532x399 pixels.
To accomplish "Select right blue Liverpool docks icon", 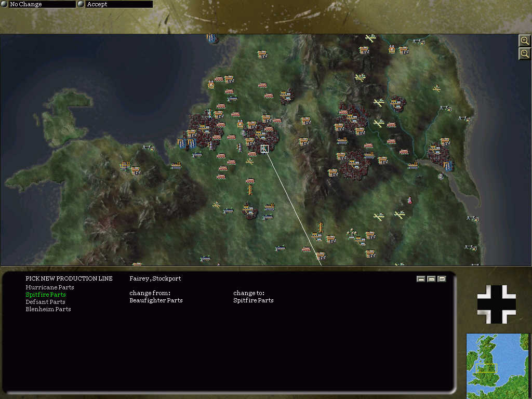I will point(191,143).
